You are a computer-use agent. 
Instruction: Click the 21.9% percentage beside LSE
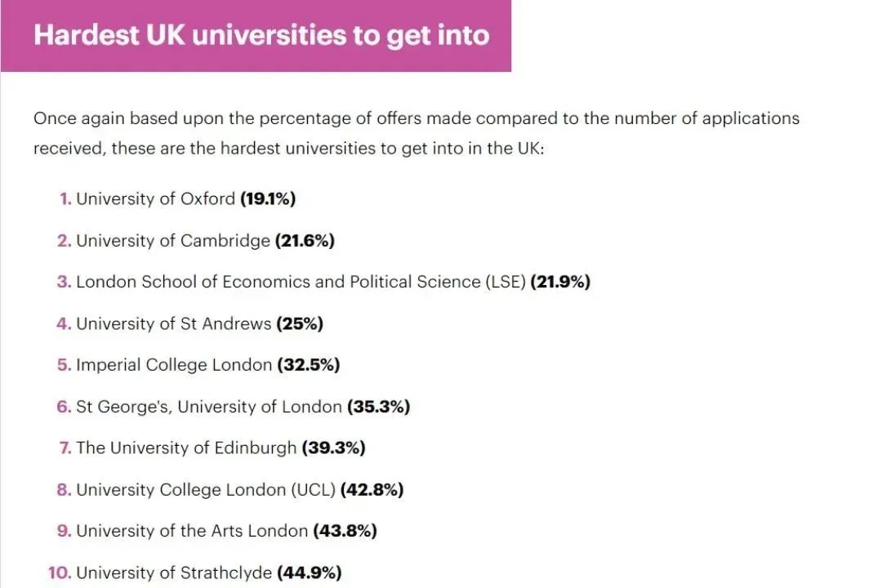click(x=560, y=282)
